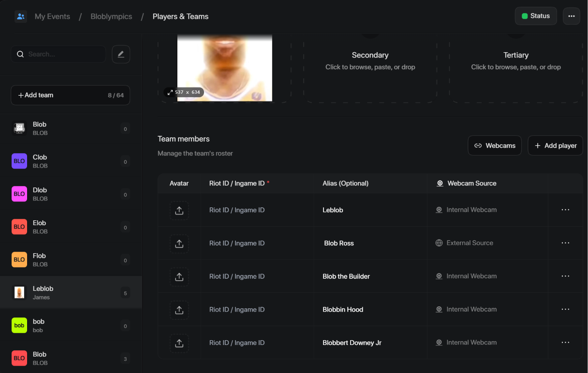Upload avatar for Blobbin Hood row
588x373 pixels.
click(x=179, y=310)
